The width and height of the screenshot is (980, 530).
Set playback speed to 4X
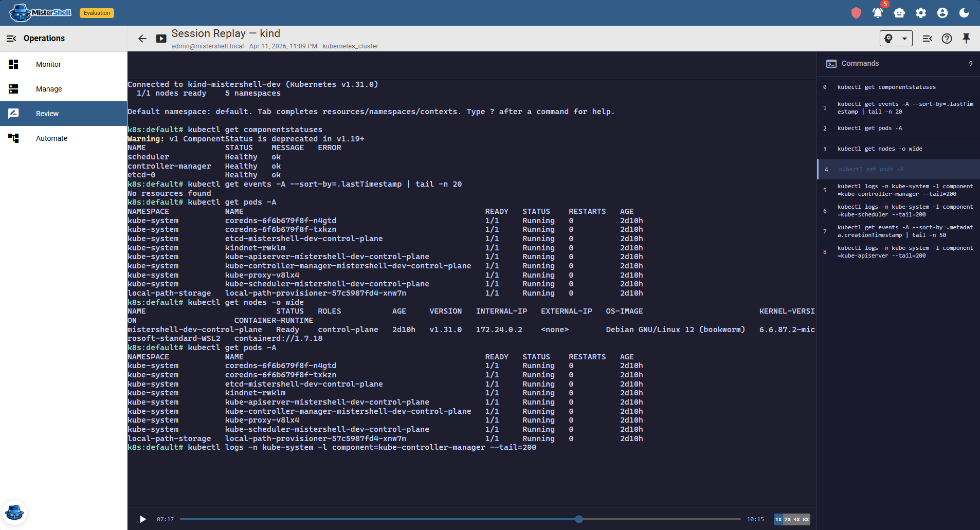tap(796, 519)
